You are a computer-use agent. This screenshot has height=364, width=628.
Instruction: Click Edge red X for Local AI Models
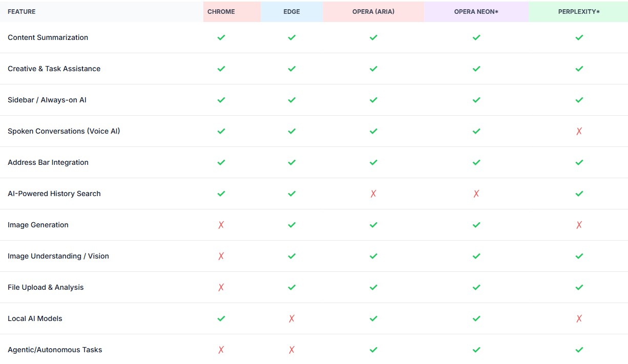[291, 318]
